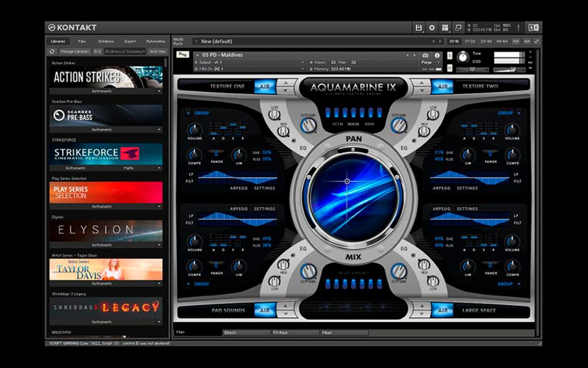Switch to the Automation tab

pos(156,41)
